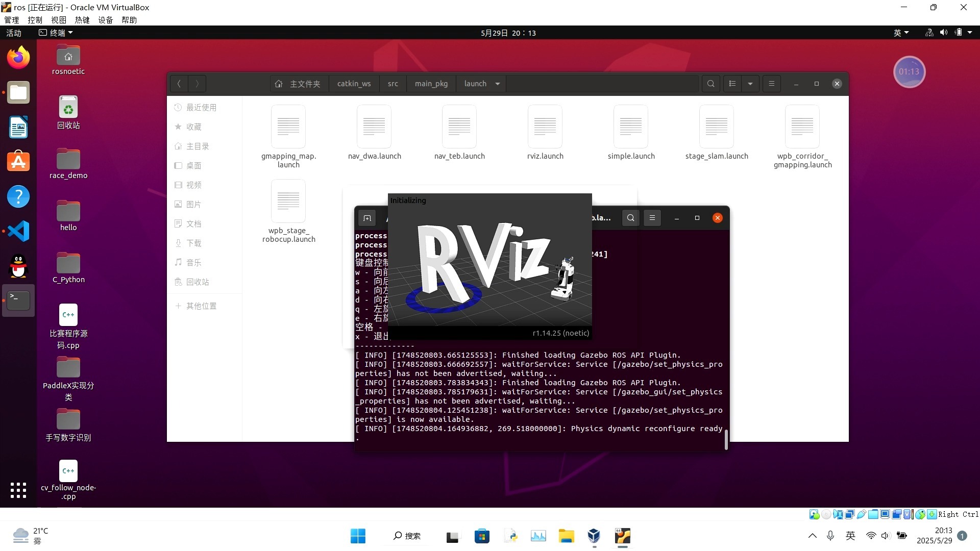
Task: Open VirtualBox 帮助 menu
Action: [x=129, y=20]
